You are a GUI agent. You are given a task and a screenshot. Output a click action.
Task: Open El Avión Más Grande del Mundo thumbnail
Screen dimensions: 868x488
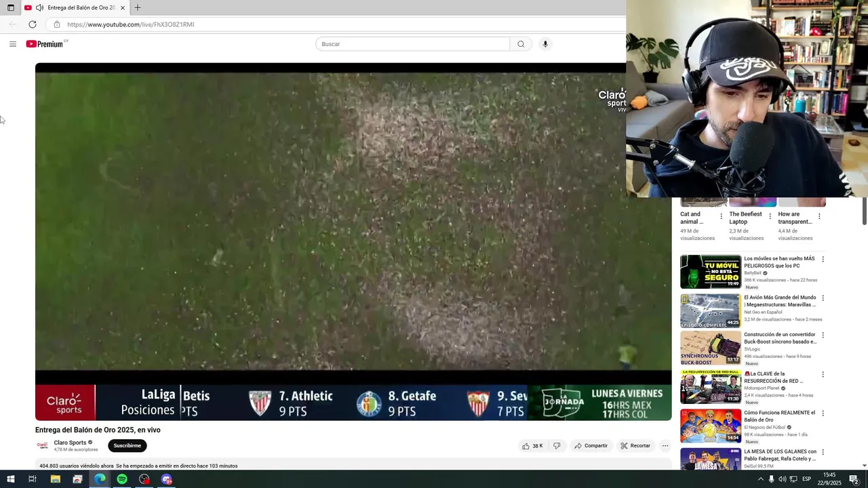tap(711, 310)
